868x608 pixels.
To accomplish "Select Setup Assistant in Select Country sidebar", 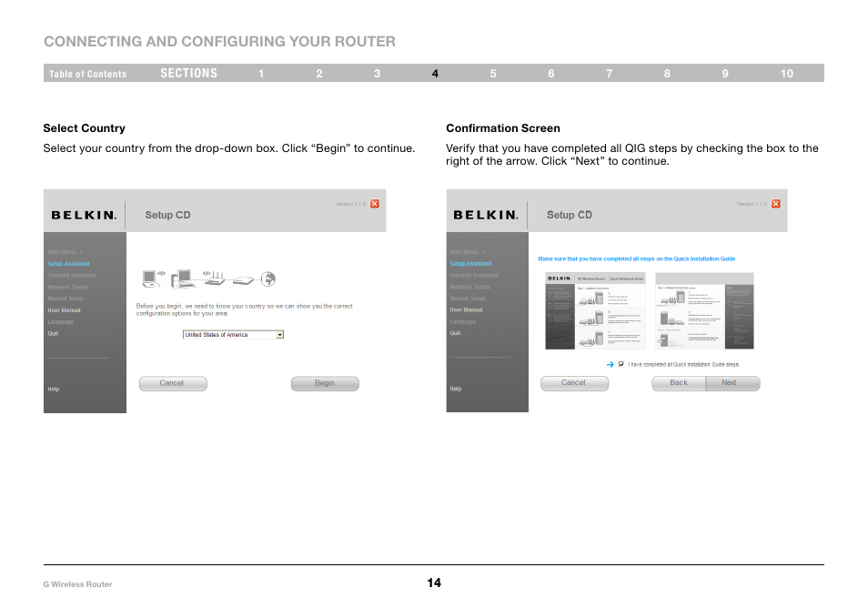I will point(68,264).
